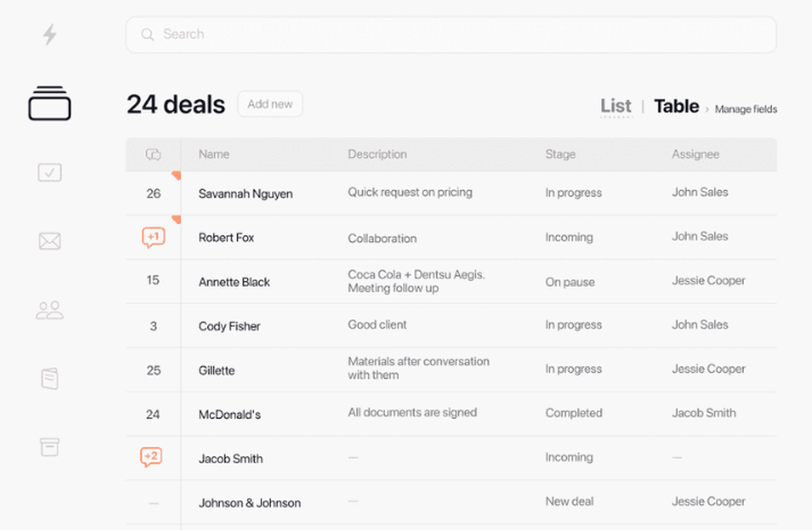The width and height of the screenshot is (812, 530).
Task: Click 'Incoming' stage for Robert Fox
Action: point(568,237)
